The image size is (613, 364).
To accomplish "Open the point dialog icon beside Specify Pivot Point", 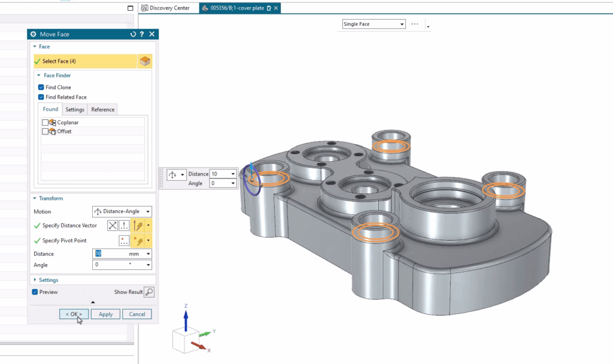I will (124, 241).
